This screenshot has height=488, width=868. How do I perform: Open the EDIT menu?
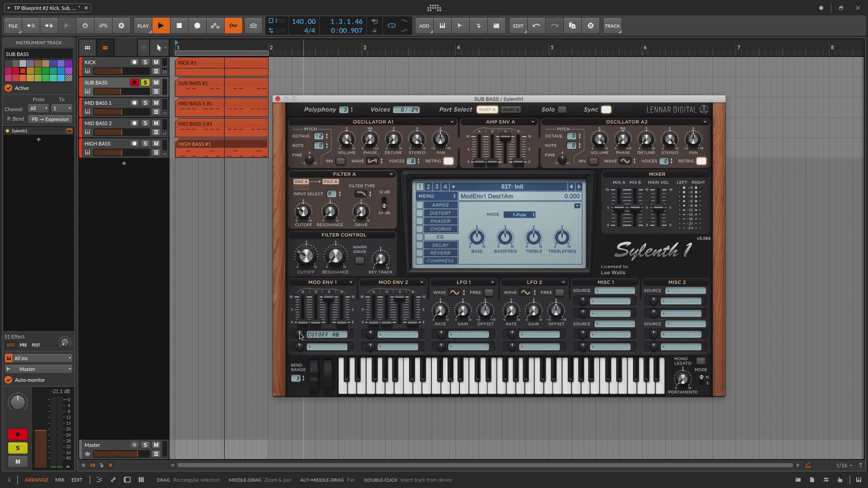[x=518, y=26]
